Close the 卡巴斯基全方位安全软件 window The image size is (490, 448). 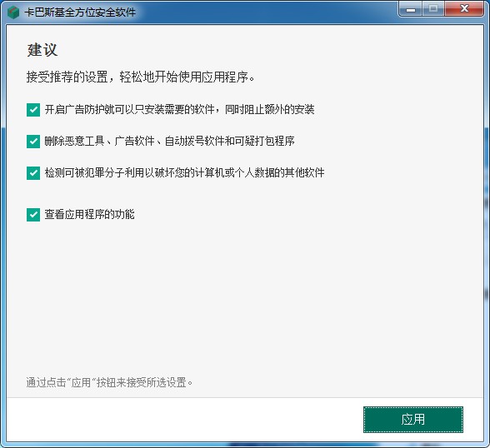[464, 9]
